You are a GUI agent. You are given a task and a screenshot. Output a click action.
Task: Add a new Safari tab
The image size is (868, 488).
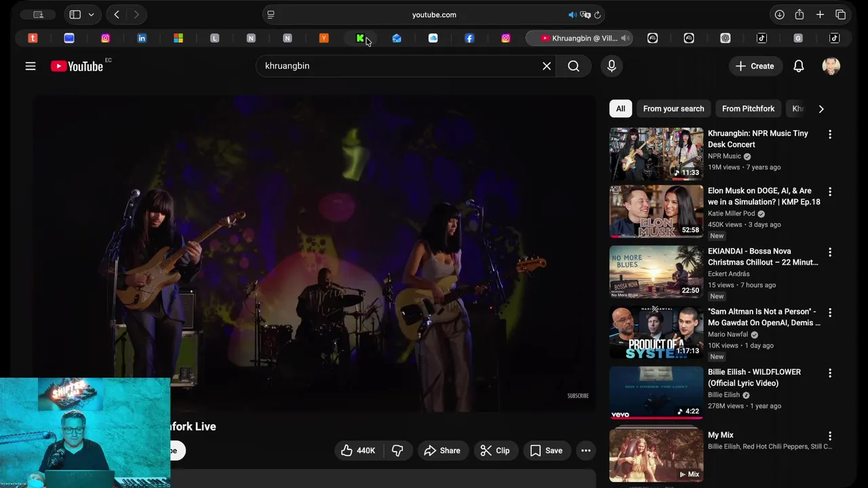(x=820, y=14)
